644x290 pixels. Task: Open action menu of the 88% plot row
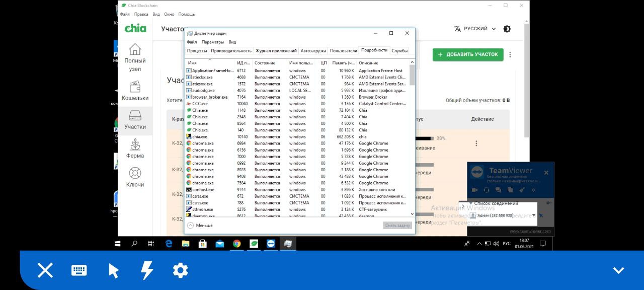476,143
